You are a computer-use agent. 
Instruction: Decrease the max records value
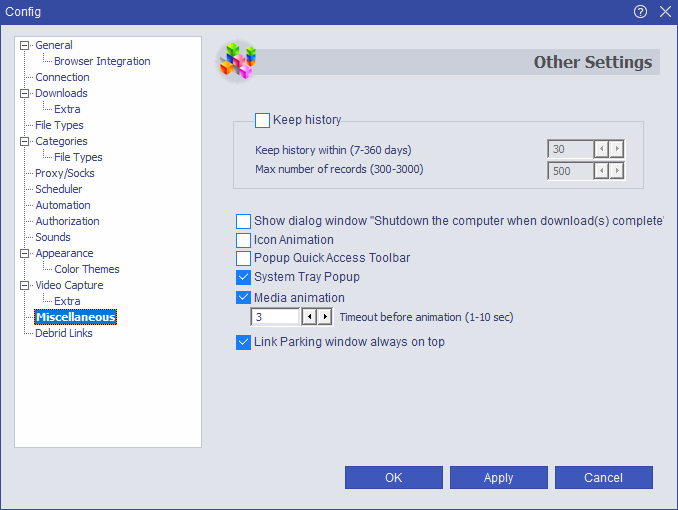tap(601, 171)
